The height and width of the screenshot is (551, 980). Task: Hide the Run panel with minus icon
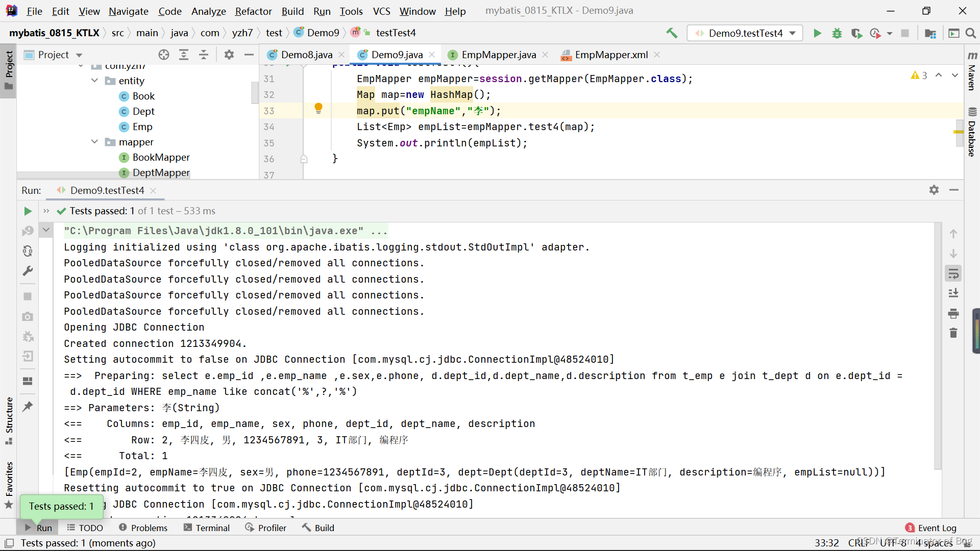click(954, 190)
